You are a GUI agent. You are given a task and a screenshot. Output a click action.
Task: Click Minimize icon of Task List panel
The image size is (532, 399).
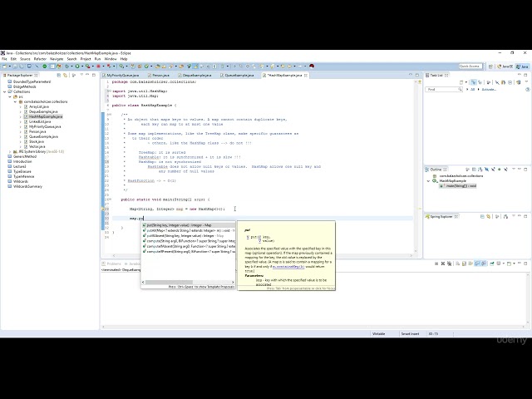tap(520, 74)
